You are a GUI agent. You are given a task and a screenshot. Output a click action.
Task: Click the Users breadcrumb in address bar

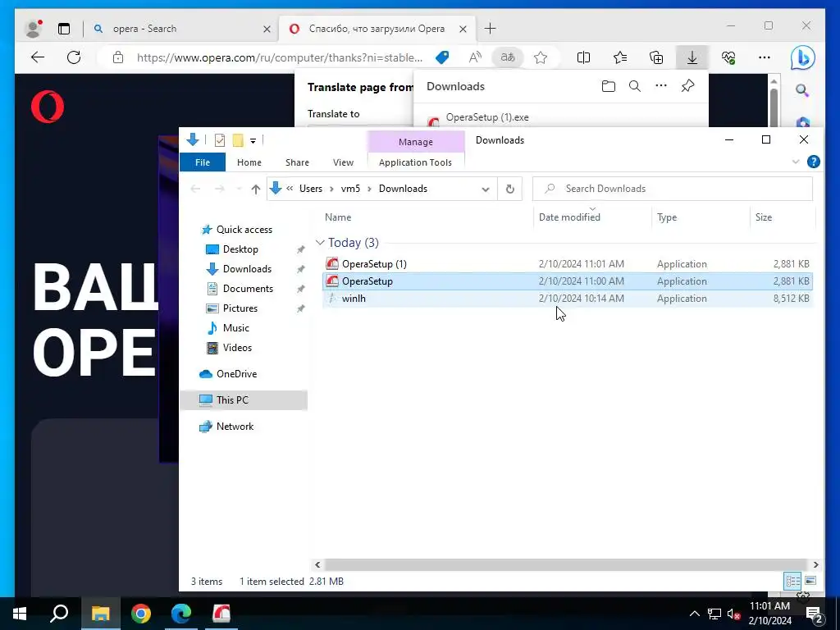(311, 189)
